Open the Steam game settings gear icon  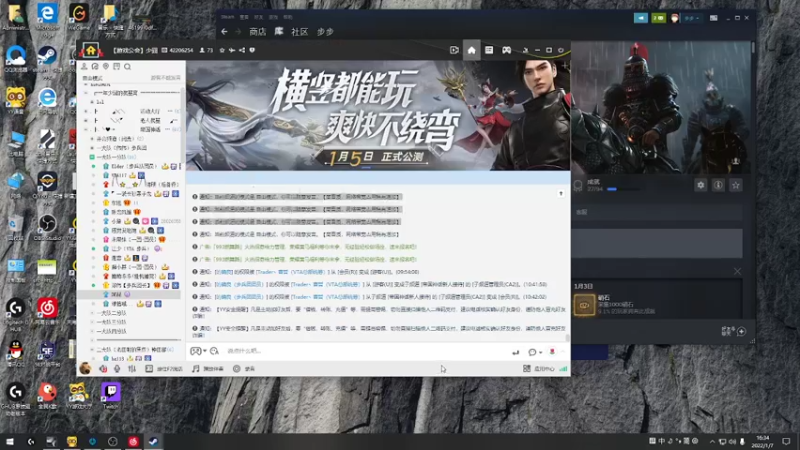(701, 185)
